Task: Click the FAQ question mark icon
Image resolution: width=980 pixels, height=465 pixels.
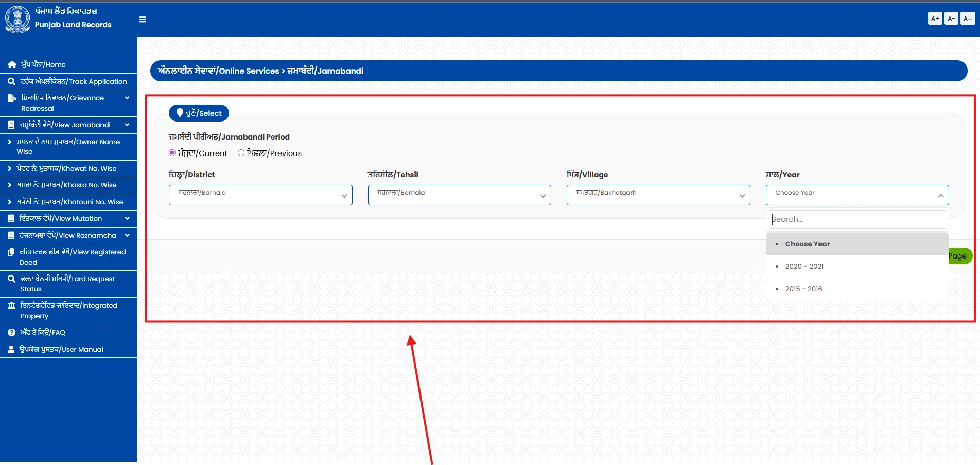Action: [x=11, y=332]
